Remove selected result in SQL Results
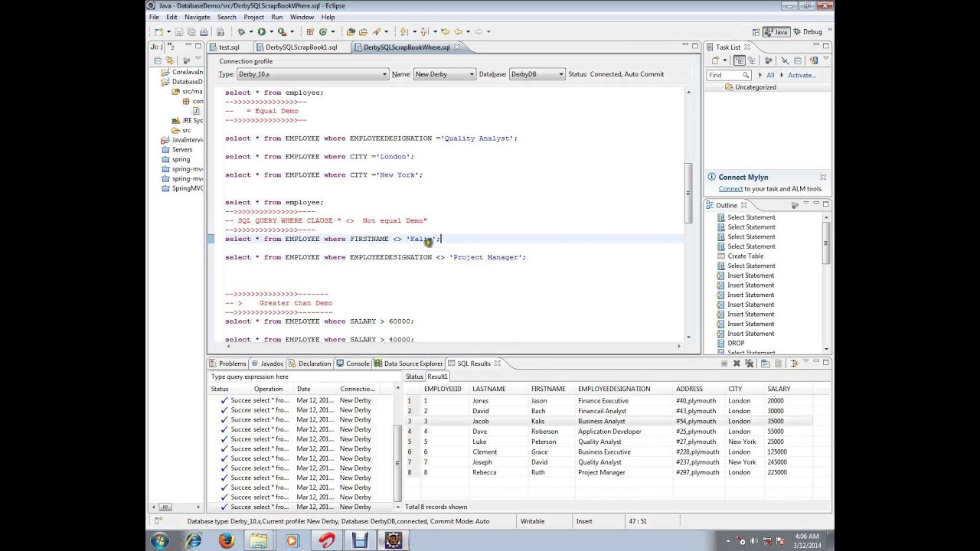This screenshot has width=980, height=551. [737, 364]
